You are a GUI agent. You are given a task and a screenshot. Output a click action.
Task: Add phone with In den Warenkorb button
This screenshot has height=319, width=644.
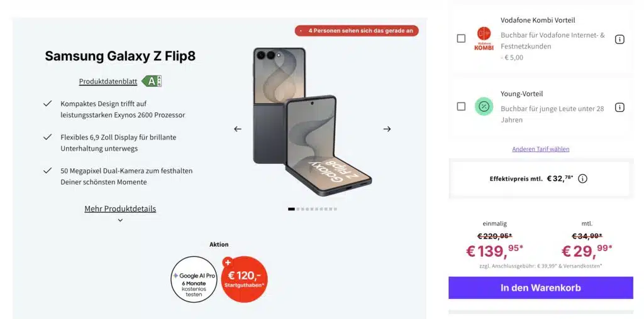pos(540,288)
